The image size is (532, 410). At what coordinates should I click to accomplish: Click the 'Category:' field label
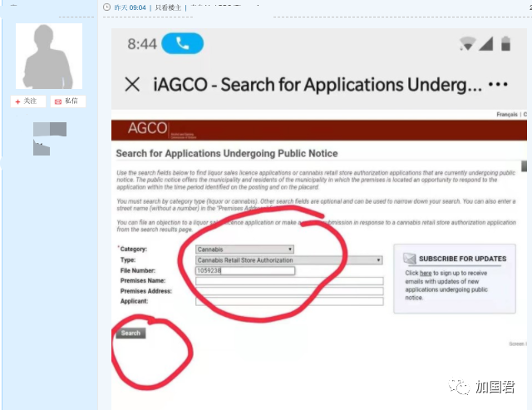pos(133,249)
